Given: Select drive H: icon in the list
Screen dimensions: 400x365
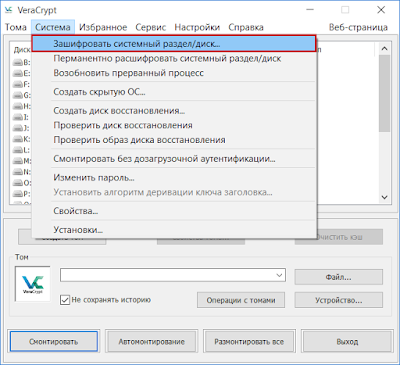Looking at the screenshot, I should pyautogui.click(x=18, y=106).
